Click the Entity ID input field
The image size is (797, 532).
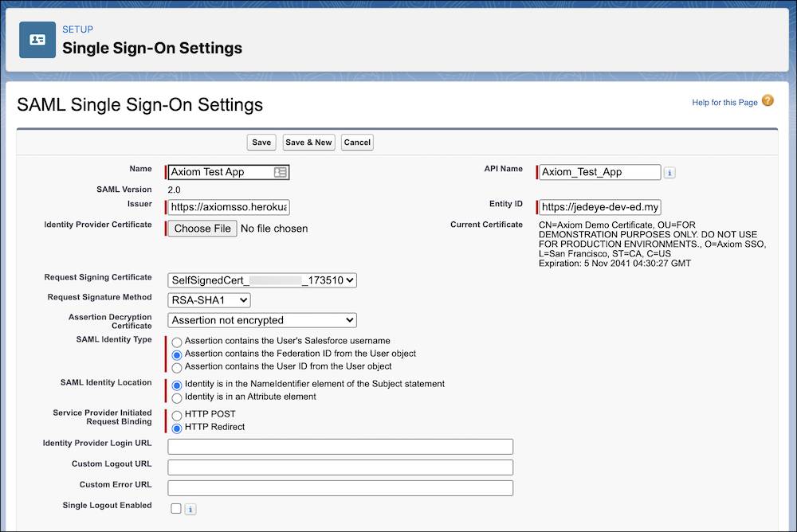pos(600,207)
